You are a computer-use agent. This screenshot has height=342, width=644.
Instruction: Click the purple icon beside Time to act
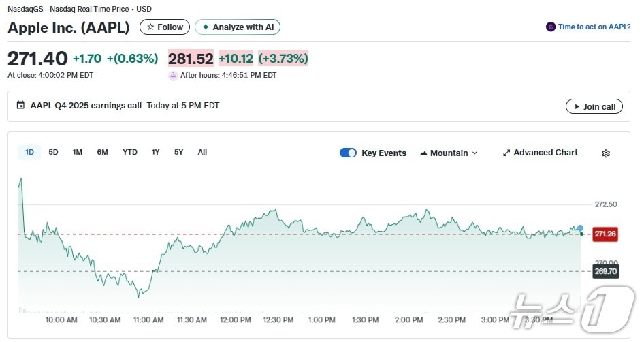pos(550,27)
